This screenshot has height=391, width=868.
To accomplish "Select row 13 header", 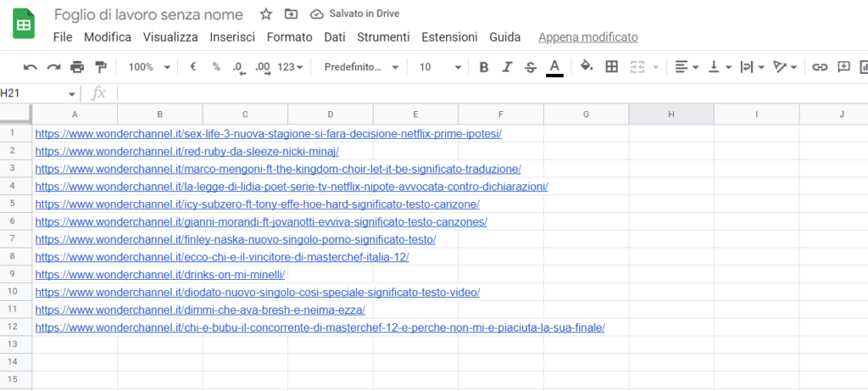I will pos(16,344).
